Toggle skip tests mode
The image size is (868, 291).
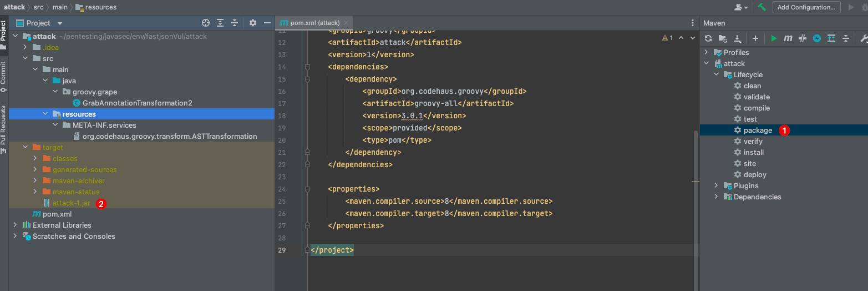(x=817, y=38)
